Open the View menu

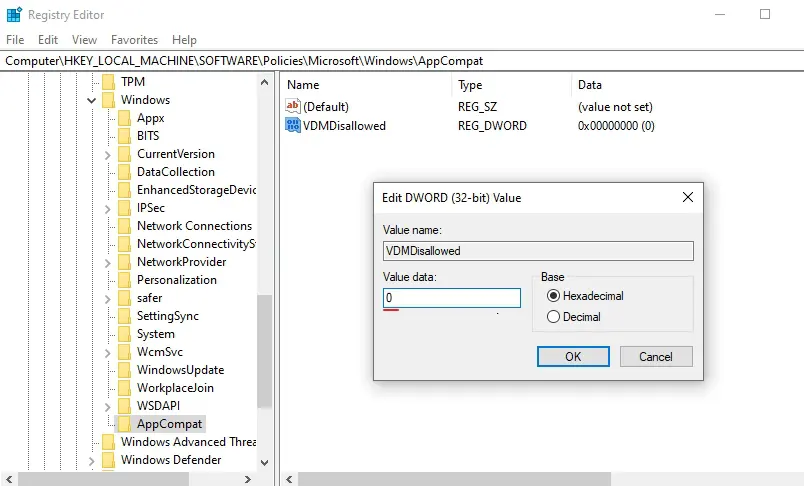coord(84,39)
